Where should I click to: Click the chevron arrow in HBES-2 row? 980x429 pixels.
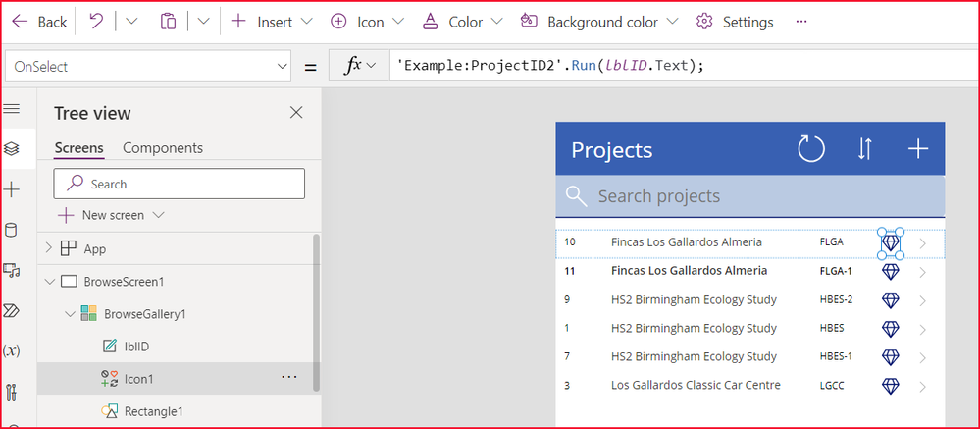click(x=923, y=300)
